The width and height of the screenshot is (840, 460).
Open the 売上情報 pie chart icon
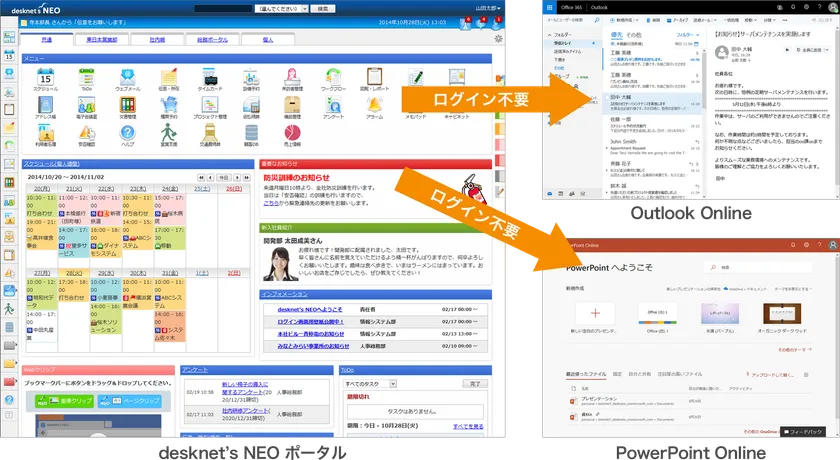[x=292, y=133]
